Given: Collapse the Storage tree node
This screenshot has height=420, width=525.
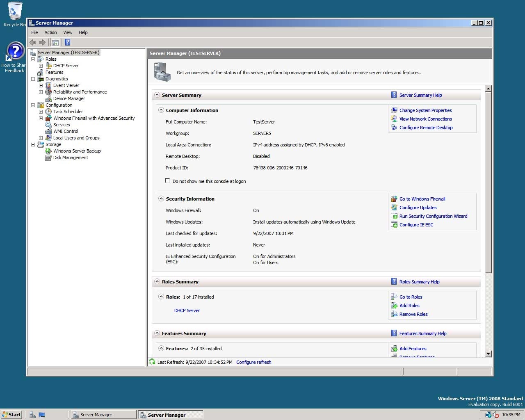Looking at the screenshot, I should pyautogui.click(x=33, y=144).
